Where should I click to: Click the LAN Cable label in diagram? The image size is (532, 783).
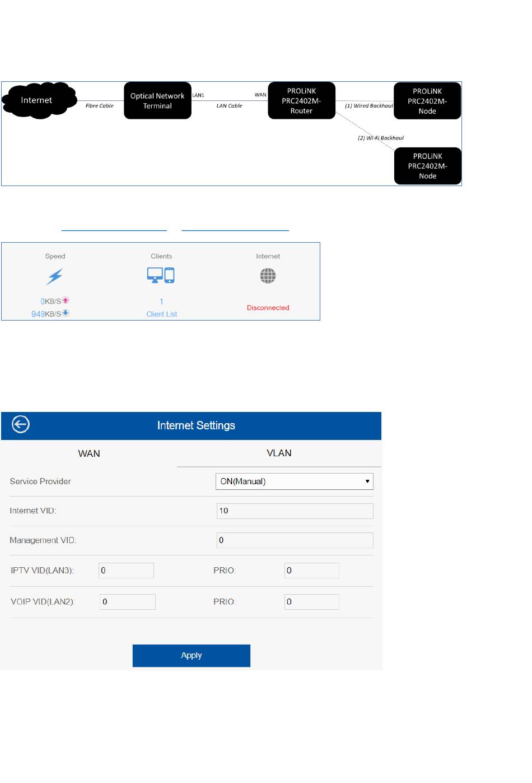click(229, 105)
